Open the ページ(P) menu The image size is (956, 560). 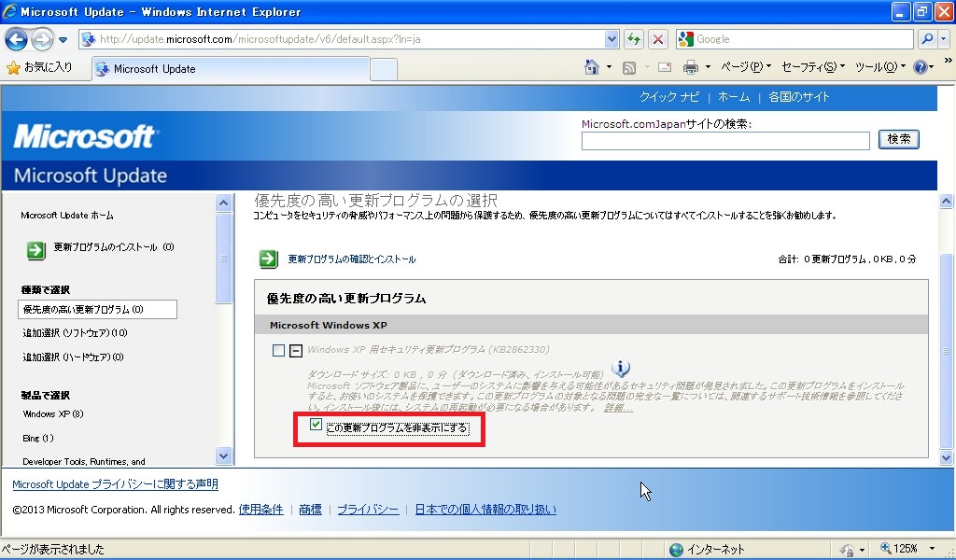coord(747,67)
